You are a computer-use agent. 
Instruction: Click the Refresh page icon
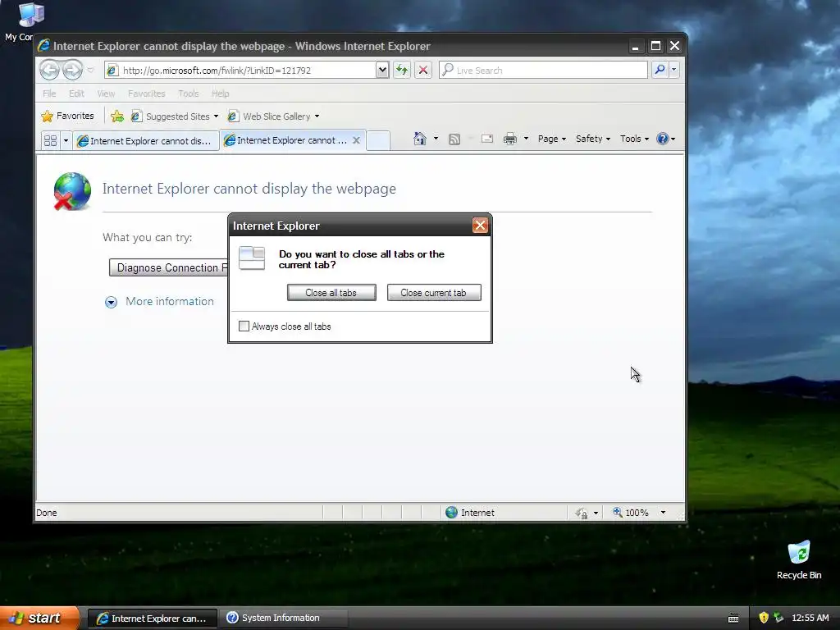tap(402, 71)
